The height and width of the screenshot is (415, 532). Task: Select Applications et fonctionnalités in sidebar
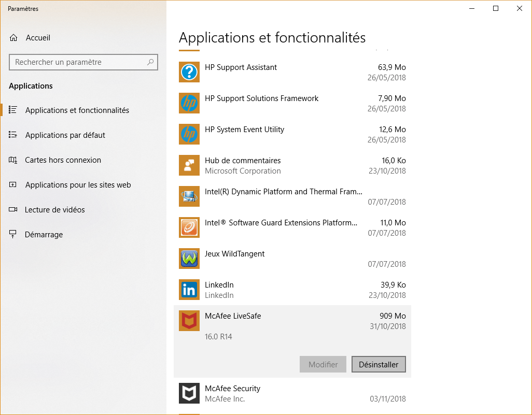pos(77,110)
